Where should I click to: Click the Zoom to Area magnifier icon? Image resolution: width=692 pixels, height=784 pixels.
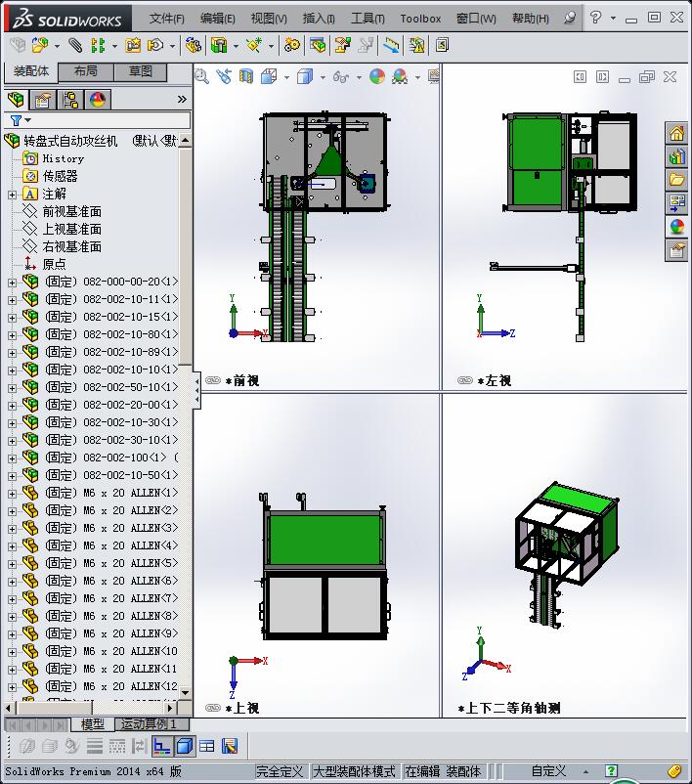coord(201,76)
